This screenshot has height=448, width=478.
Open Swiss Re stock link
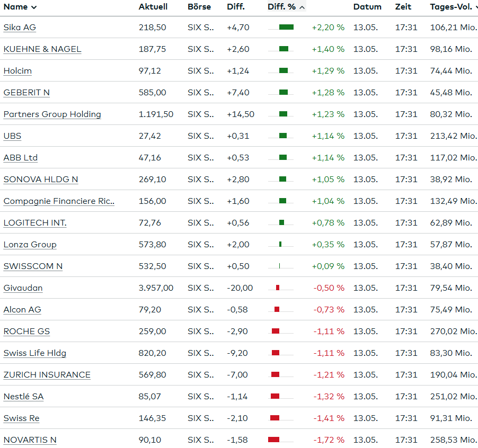coord(21,418)
